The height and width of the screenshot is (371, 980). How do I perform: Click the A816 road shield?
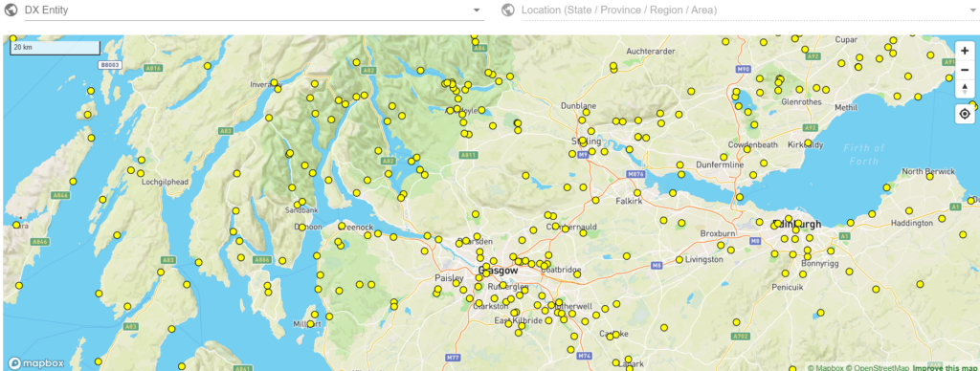153,68
